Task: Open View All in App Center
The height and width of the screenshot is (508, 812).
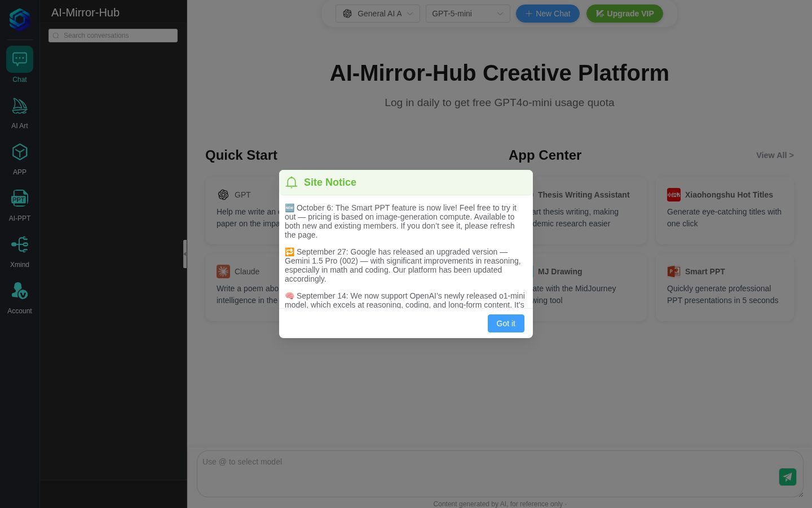Action: [x=775, y=155]
